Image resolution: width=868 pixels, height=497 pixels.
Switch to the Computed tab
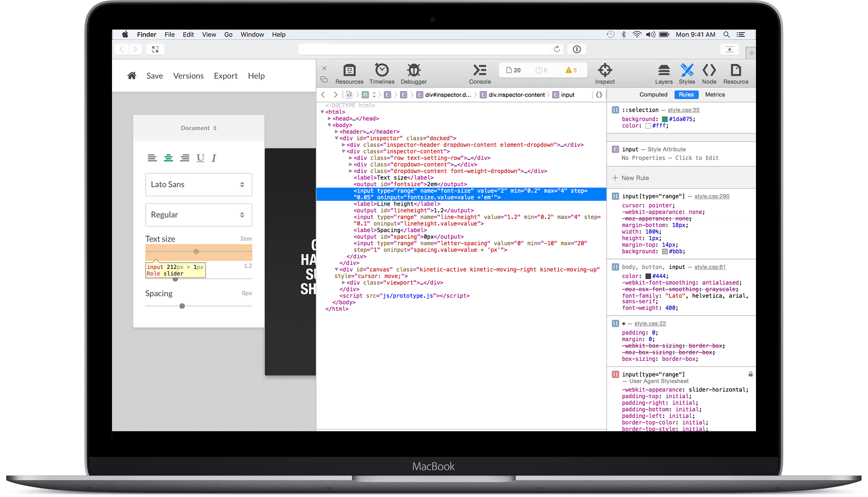click(x=653, y=94)
